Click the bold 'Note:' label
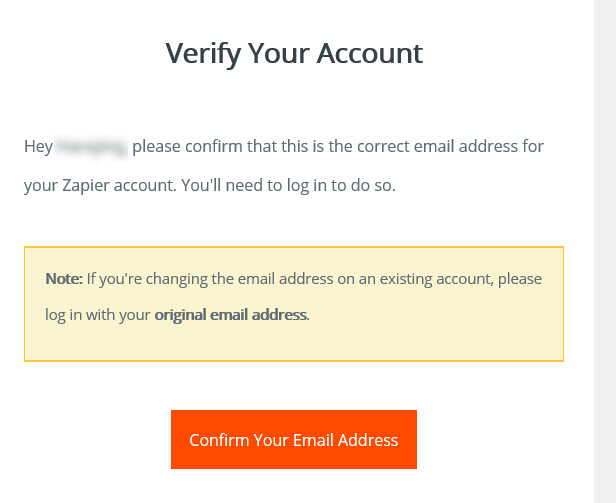This screenshot has height=503, width=616. coord(64,278)
